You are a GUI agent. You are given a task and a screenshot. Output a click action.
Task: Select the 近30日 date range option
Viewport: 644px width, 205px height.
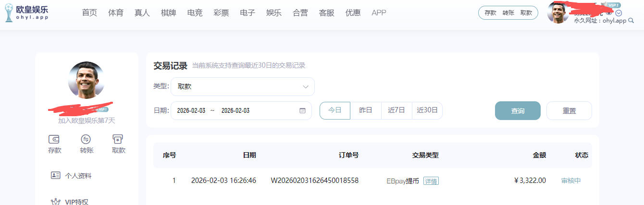[x=427, y=110]
